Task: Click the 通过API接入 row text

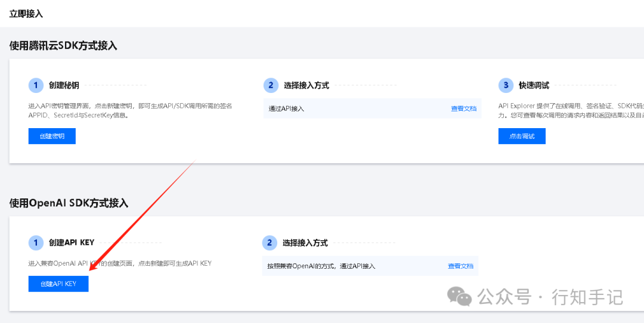Action: pos(286,109)
